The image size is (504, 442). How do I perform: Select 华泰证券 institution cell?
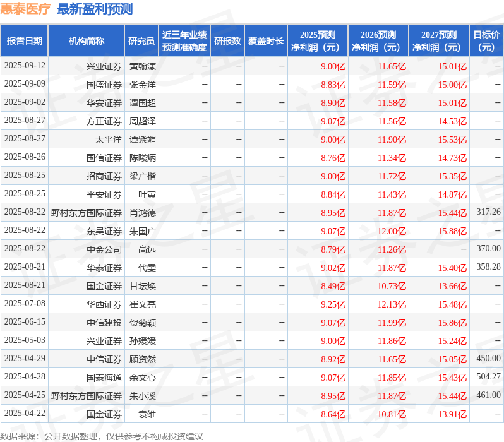[x=104, y=268]
